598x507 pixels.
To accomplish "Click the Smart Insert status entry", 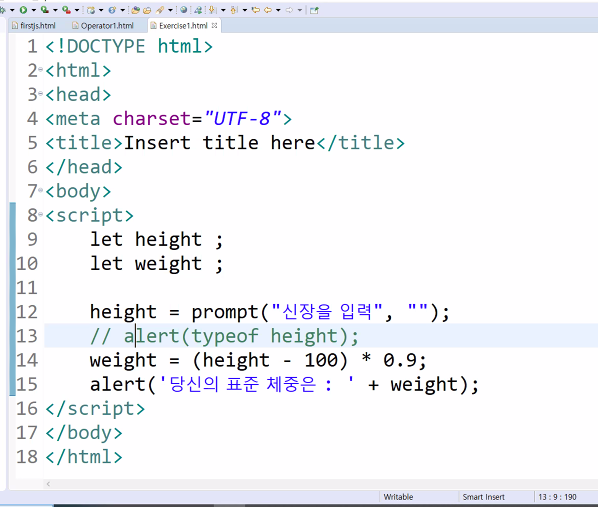I will pyautogui.click(x=483, y=497).
